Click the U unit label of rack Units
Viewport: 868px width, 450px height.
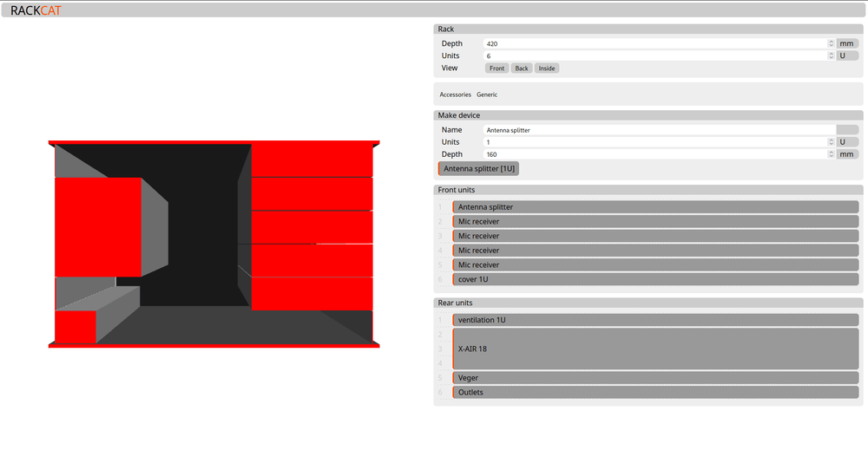tap(847, 55)
